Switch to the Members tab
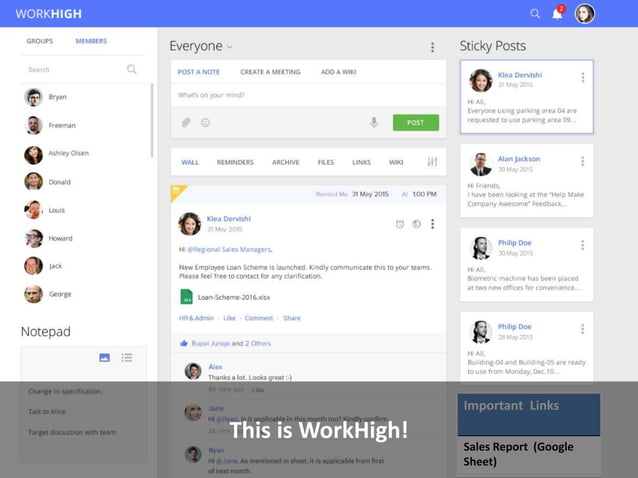The image size is (638, 478). pos(91,41)
